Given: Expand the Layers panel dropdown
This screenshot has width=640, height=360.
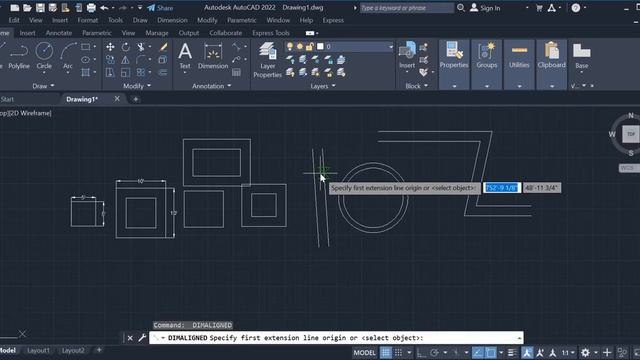Looking at the screenshot, I should pyautogui.click(x=333, y=86).
